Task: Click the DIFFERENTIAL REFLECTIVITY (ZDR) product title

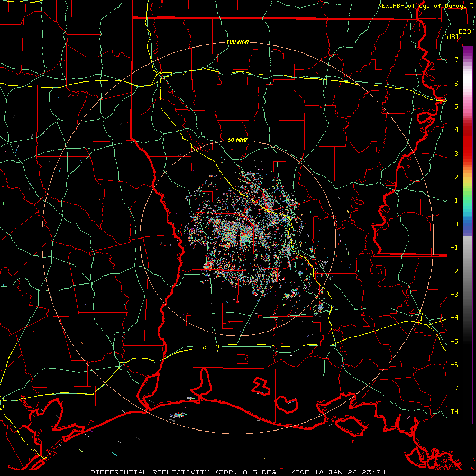Action: [x=165, y=472]
